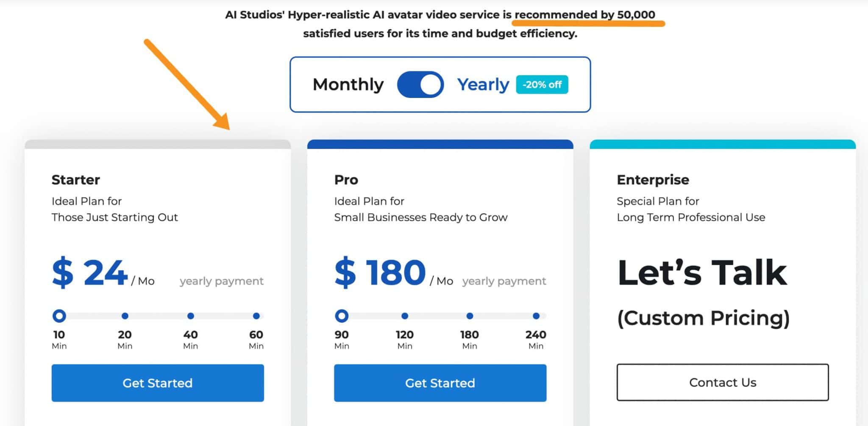Click the Yearly label
The height and width of the screenshot is (426, 868).
[483, 84]
